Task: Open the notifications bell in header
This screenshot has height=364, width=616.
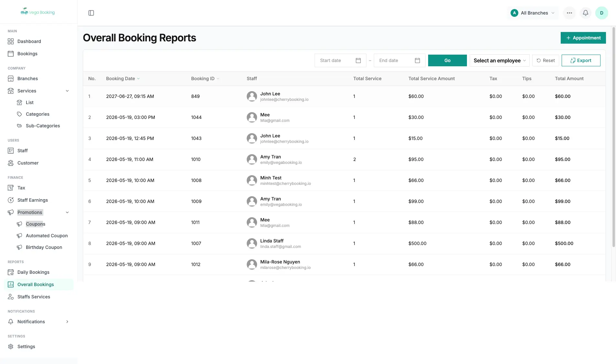Action: coord(586,13)
